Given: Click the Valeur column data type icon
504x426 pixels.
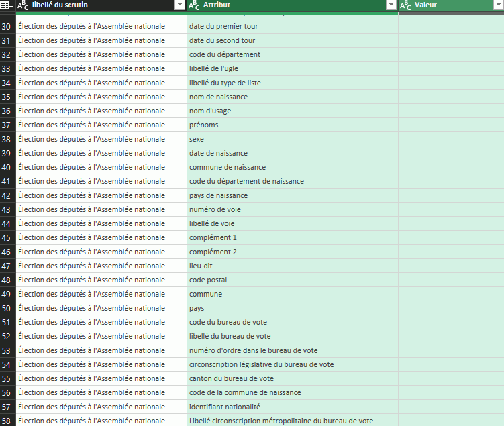Looking at the screenshot, I should 405,5.
